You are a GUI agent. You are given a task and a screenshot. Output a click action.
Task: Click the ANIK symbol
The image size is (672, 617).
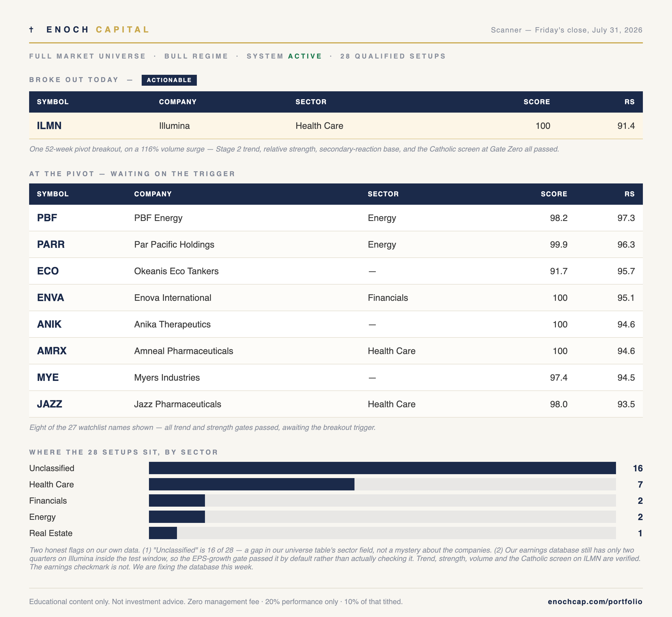click(49, 324)
